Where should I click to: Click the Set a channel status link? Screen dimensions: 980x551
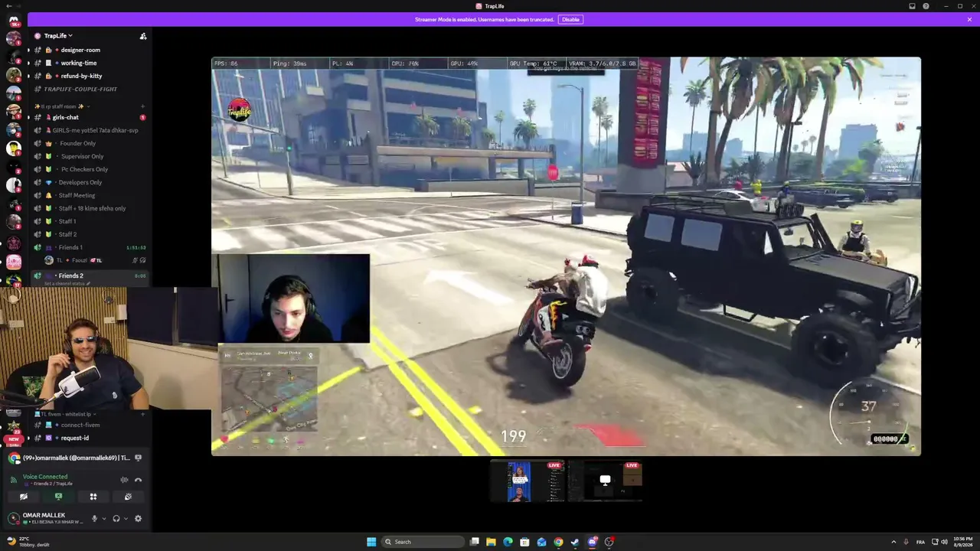(x=67, y=284)
